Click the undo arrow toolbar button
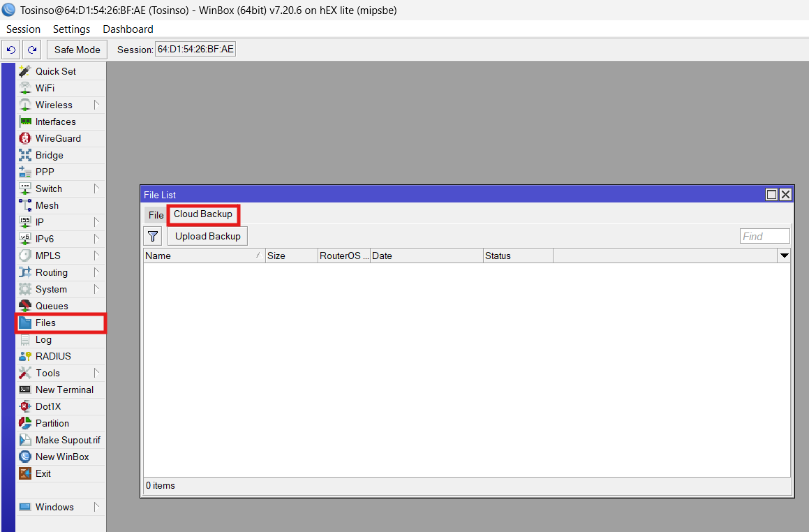The width and height of the screenshot is (809, 532). (11, 50)
